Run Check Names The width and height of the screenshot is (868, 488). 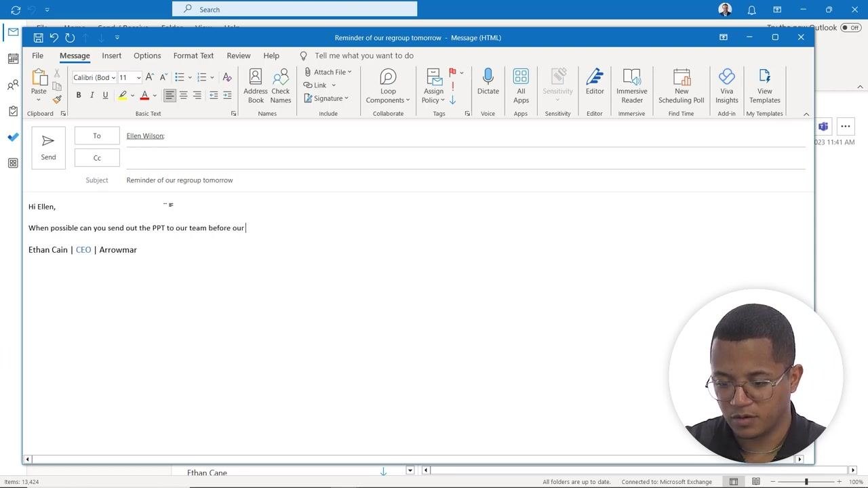[x=281, y=86]
